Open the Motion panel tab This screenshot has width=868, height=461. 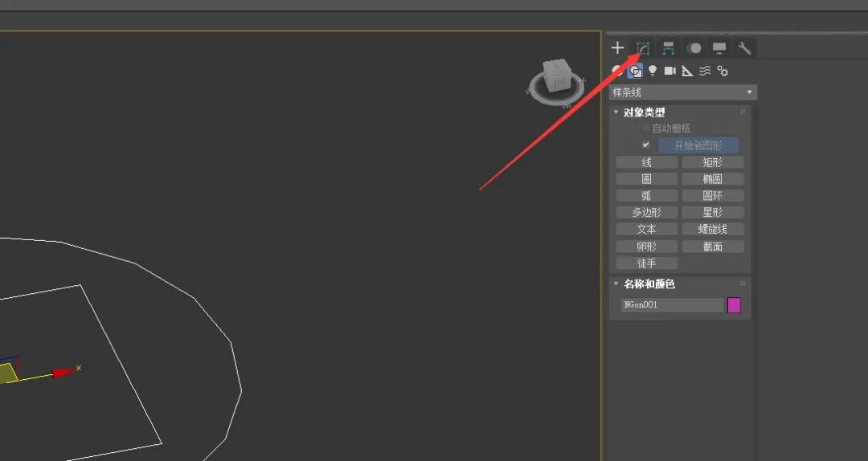pos(694,48)
